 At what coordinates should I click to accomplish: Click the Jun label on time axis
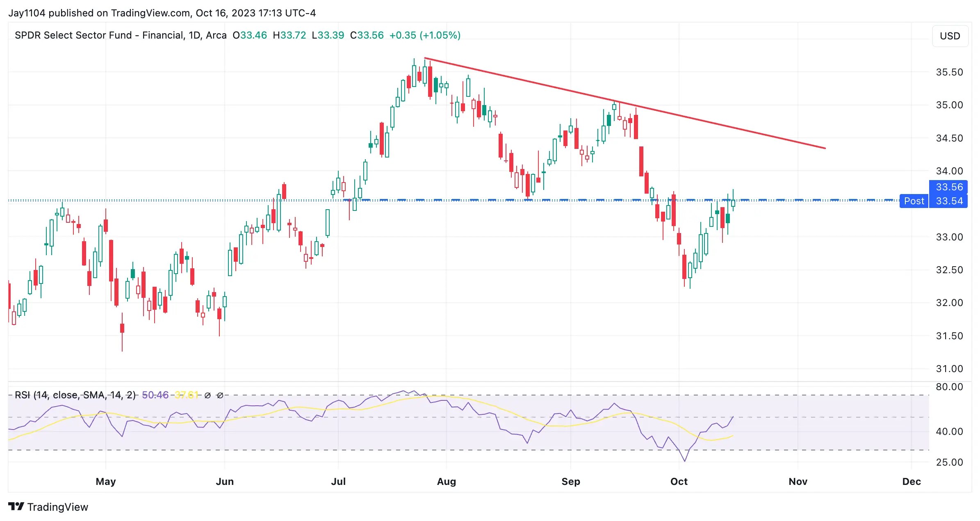[x=225, y=482]
